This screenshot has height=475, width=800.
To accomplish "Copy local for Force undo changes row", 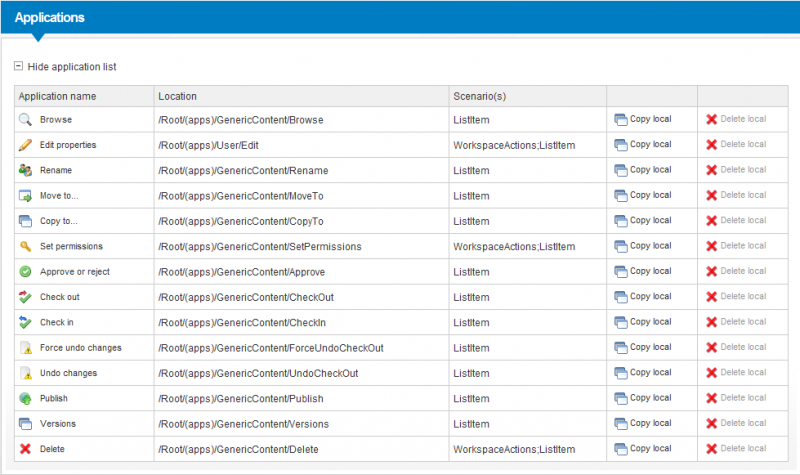I will [x=643, y=347].
